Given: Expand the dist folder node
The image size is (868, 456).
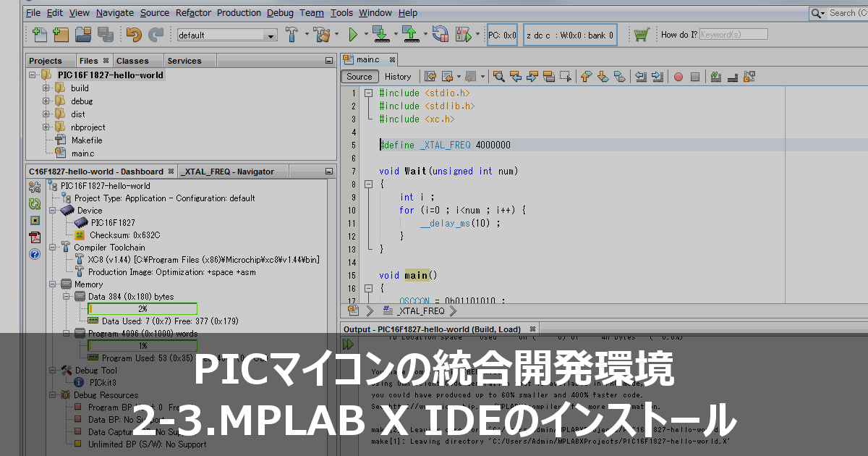Looking at the screenshot, I should (x=46, y=114).
